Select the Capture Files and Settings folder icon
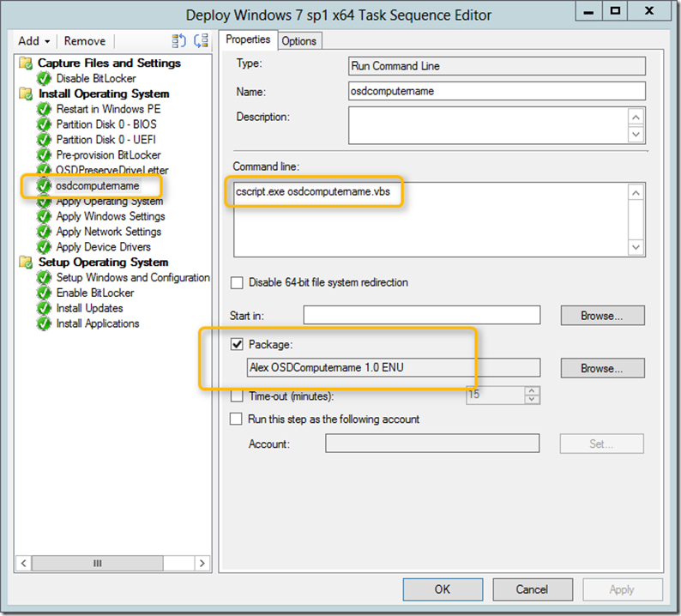Viewport: 681px width, 616px height. [26, 63]
